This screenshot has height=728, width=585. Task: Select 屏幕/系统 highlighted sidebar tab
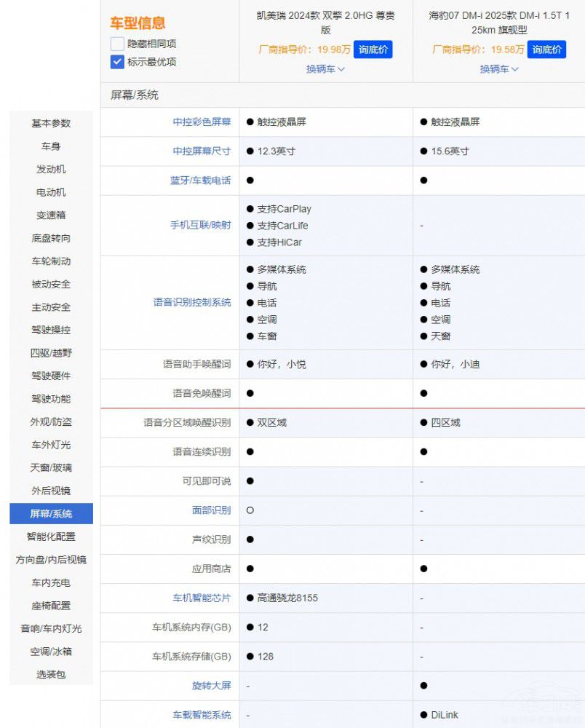tap(51, 514)
